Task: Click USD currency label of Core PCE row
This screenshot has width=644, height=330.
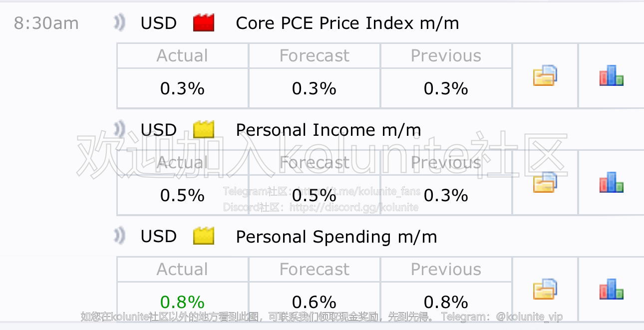Action: [x=159, y=23]
